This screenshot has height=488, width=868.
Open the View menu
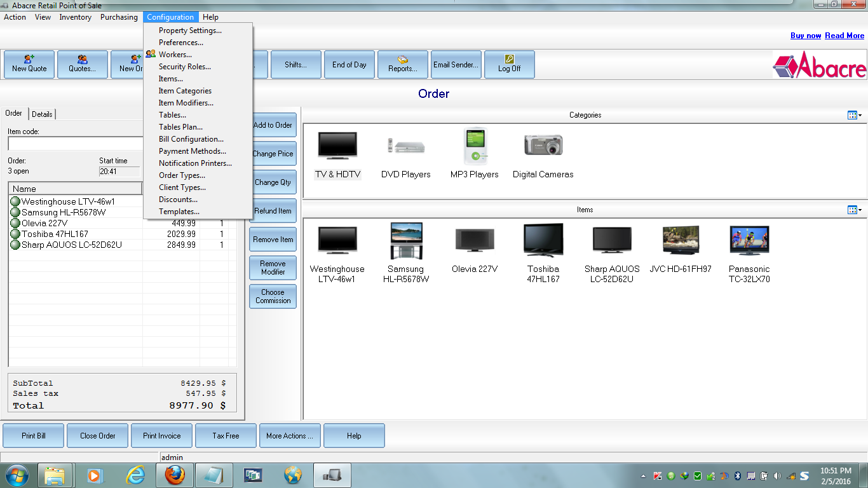(x=43, y=17)
